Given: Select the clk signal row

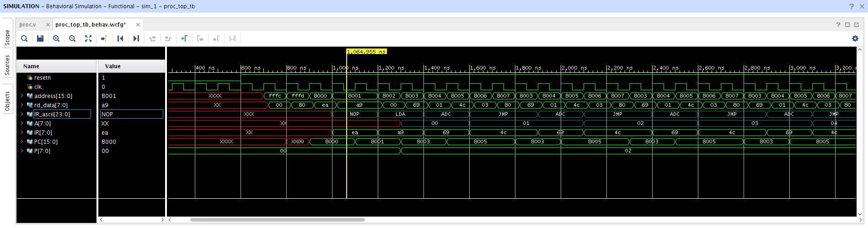Looking at the screenshot, I should 38,87.
